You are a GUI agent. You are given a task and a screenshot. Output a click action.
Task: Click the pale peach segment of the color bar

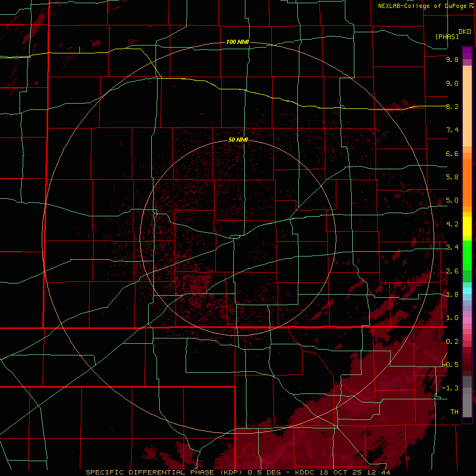pos(467,108)
